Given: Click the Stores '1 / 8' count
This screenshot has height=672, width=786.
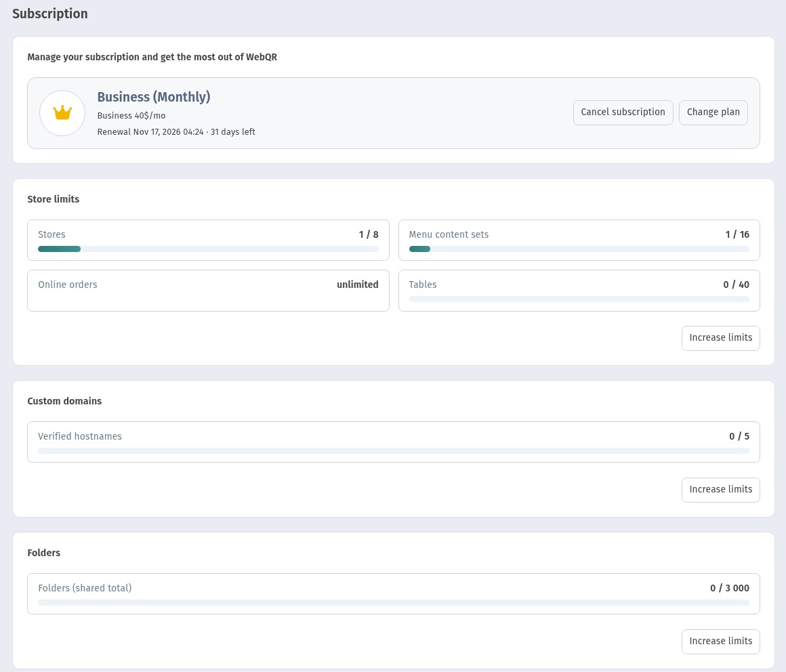Looking at the screenshot, I should click(x=369, y=234).
